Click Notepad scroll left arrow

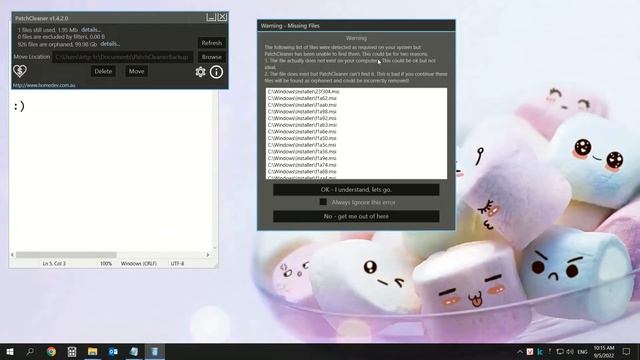coord(12,255)
